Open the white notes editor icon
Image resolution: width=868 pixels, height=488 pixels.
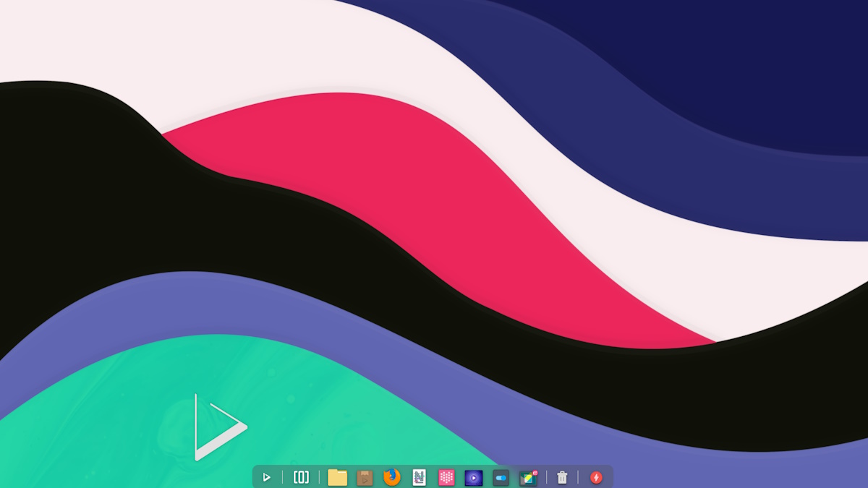point(420,477)
